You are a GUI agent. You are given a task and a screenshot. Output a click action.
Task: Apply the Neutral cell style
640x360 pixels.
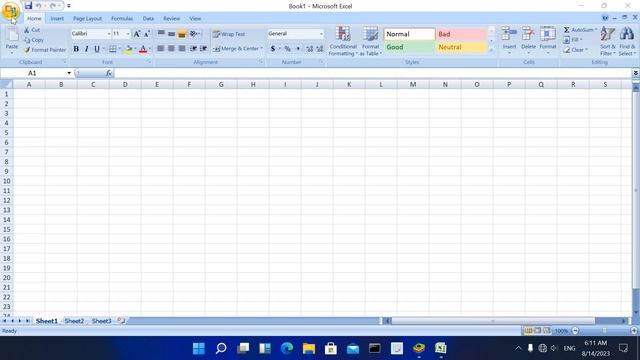coord(462,47)
